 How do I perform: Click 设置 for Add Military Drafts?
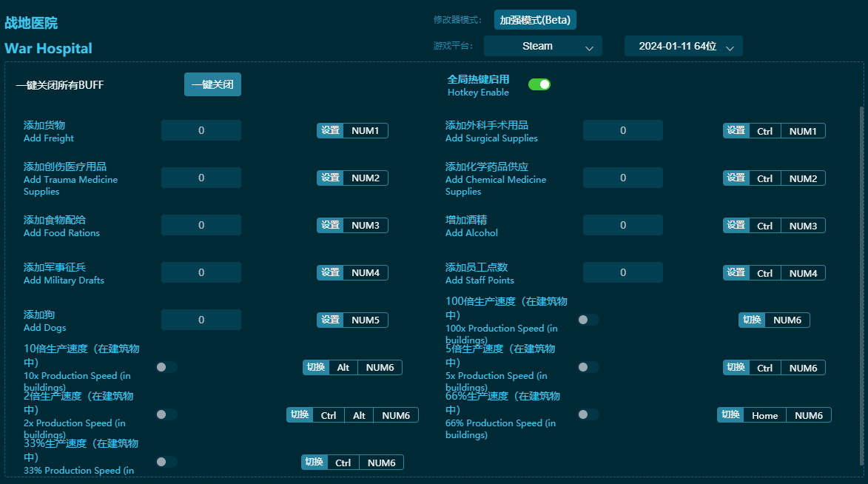pyautogui.click(x=330, y=272)
